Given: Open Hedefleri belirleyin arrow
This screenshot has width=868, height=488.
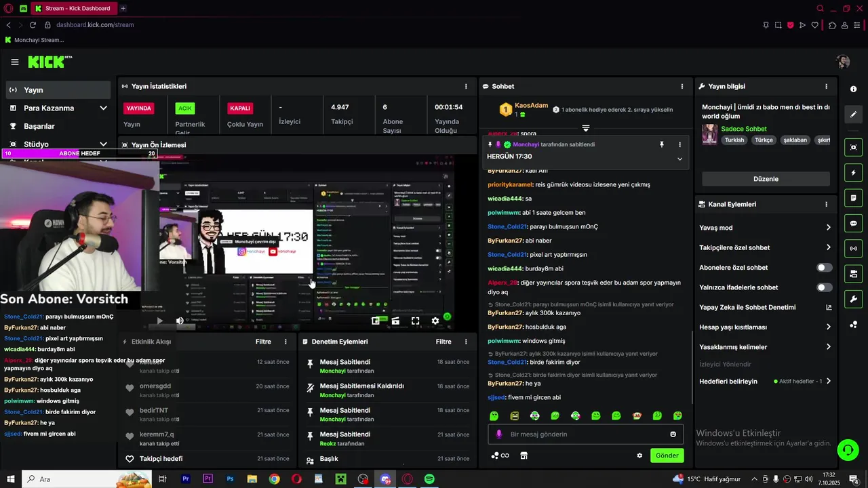Looking at the screenshot, I should [828, 381].
